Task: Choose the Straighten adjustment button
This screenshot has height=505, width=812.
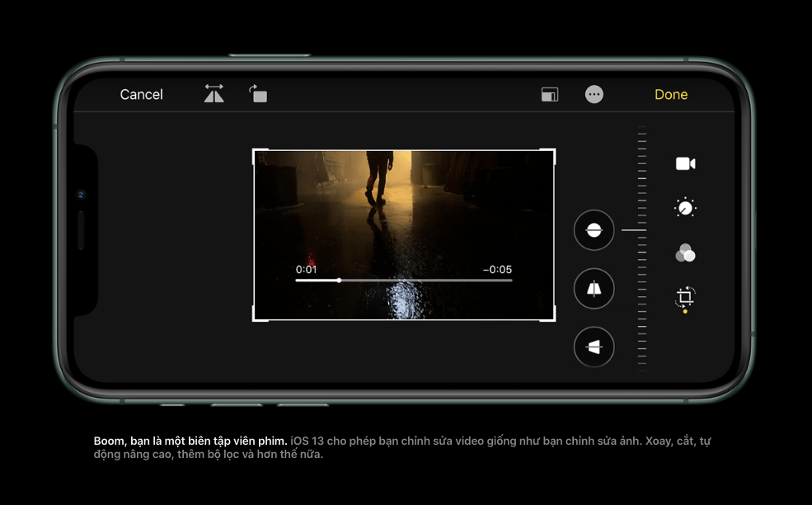Action: pos(594,230)
